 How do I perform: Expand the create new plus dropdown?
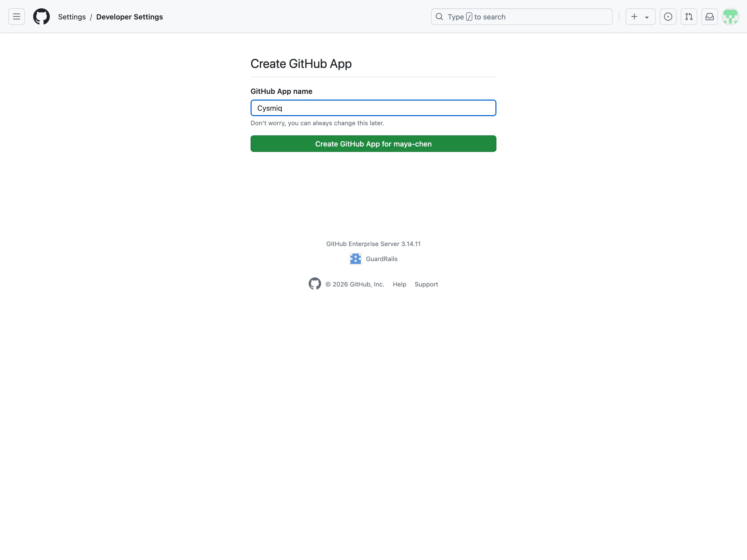pos(640,17)
